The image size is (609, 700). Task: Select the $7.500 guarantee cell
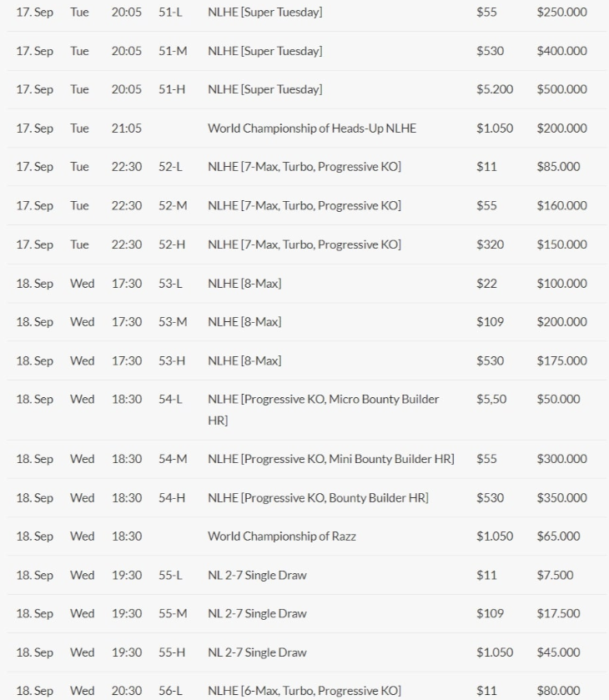555,576
